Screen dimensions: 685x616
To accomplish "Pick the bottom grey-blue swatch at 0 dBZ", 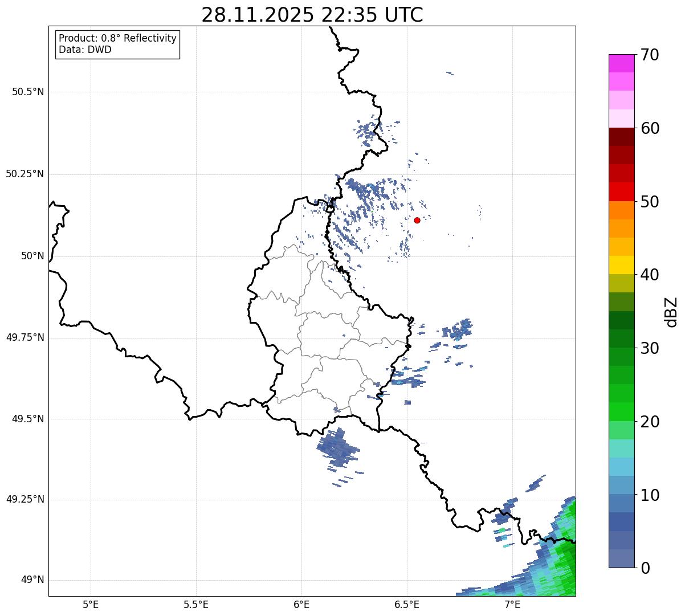I will pos(622,558).
